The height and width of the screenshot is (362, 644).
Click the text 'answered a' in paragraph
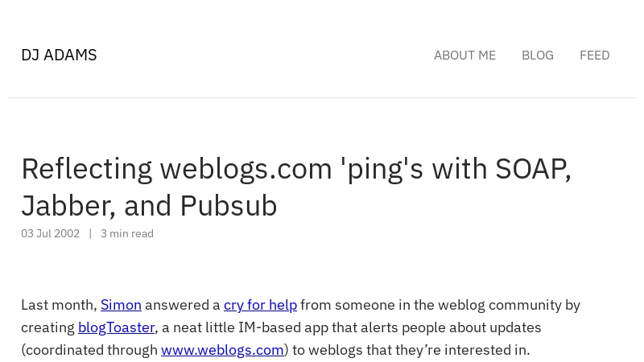click(182, 305)
